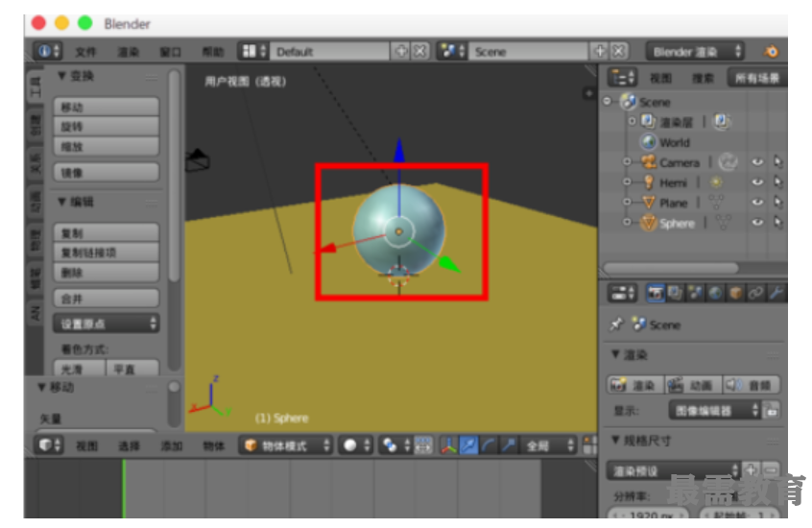Screen dimensions: 812x528
Task: Click the World globe icon in outliner
Action: 649,141
